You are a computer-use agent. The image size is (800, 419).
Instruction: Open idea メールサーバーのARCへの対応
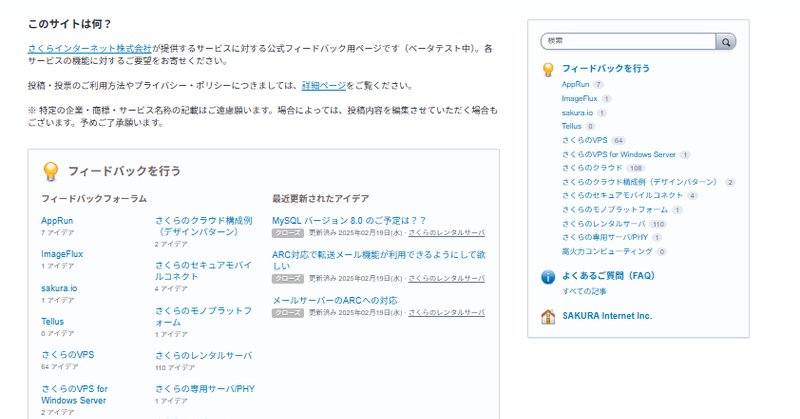(x=335, y=300)
